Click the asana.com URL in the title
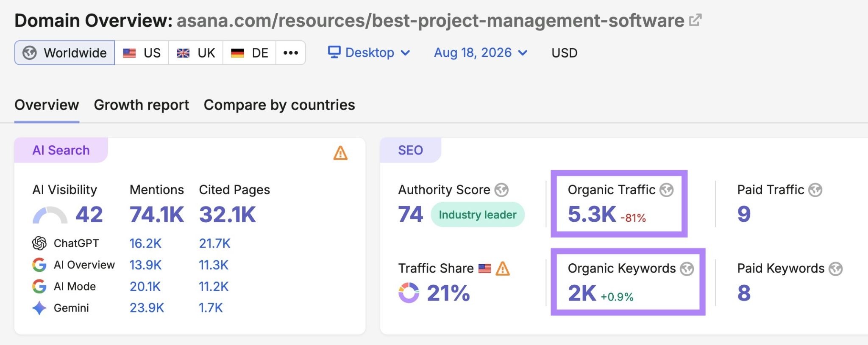Image resolution: width=868 pixels, height=345 pixels. (430, 21)
